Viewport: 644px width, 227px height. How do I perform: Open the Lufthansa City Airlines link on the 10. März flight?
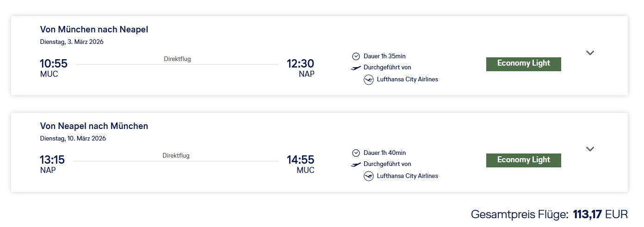coord(408,176)
